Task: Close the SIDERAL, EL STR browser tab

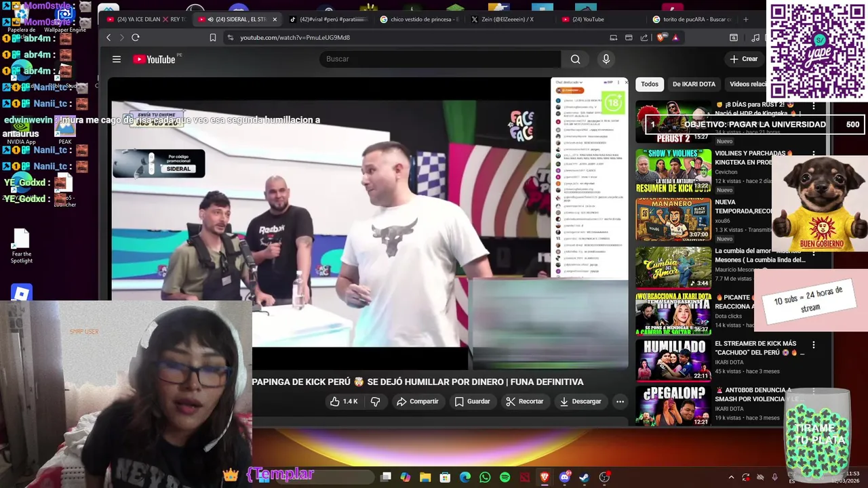Action: pyautogui.click(x=275, y=19)
